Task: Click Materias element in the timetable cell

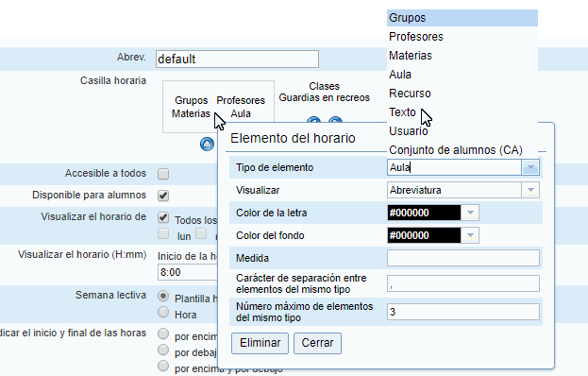Action: click(191, 113)
